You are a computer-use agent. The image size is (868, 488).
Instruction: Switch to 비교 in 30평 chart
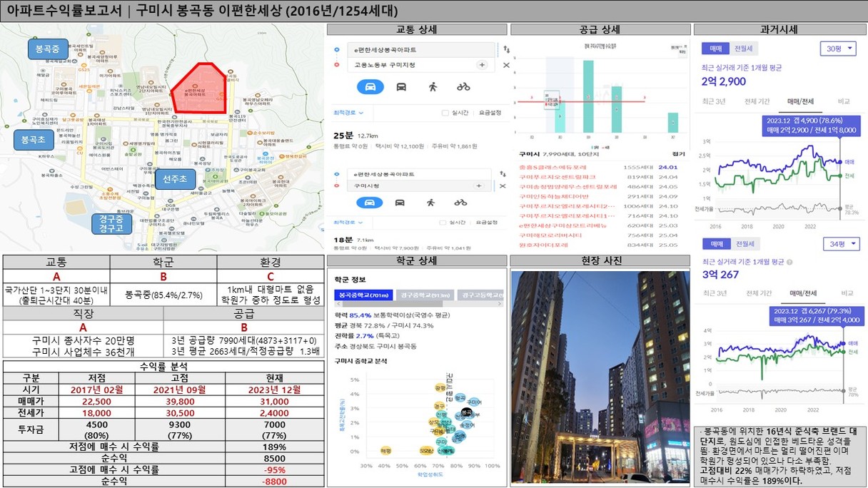(844, 101)
